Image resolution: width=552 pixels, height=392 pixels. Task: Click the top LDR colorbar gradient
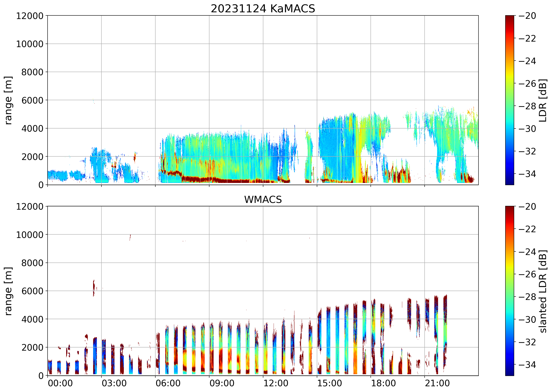click(509, 100)
